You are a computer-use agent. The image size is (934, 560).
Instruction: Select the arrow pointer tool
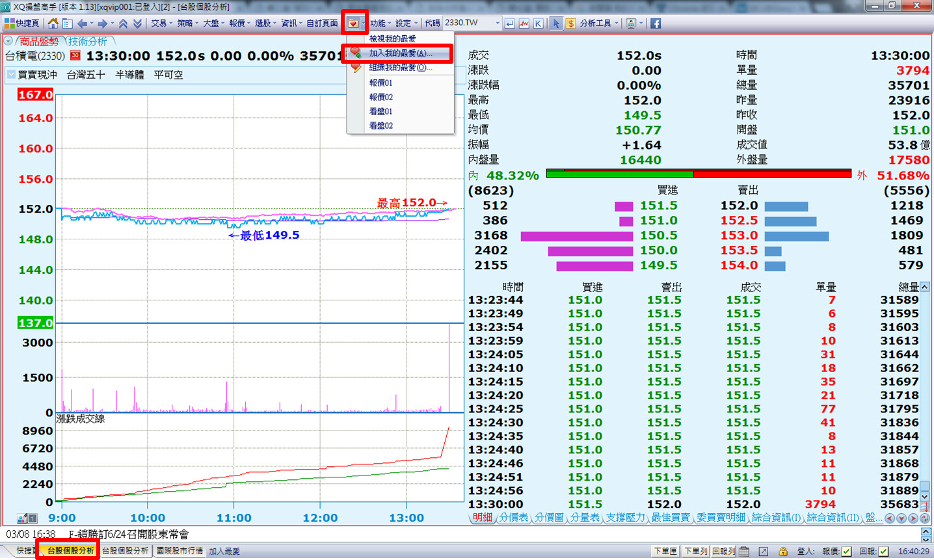(555, 23)
